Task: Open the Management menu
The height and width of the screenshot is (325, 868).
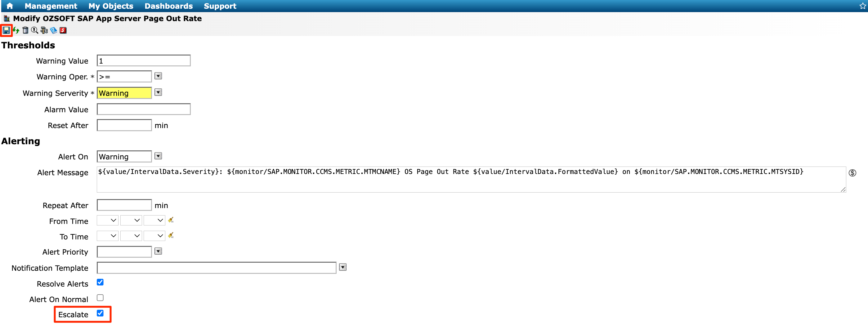Action: (x=51, y=6)
